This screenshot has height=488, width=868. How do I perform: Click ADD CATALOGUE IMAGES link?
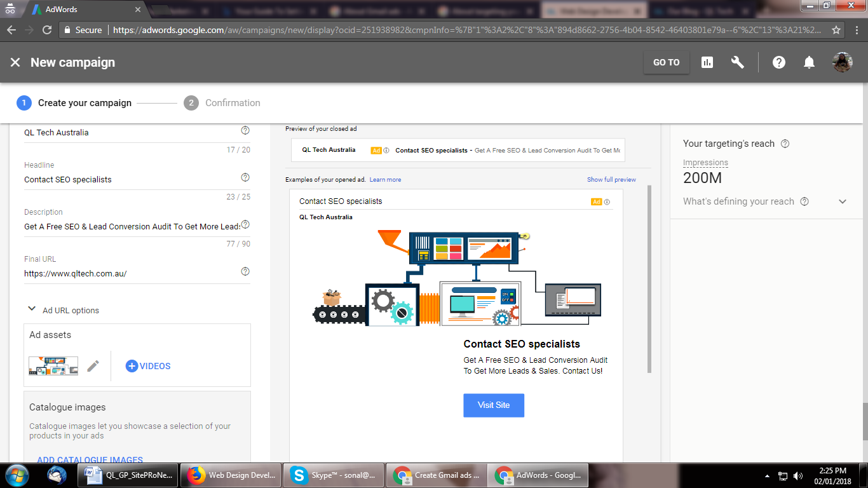point(90,459)
